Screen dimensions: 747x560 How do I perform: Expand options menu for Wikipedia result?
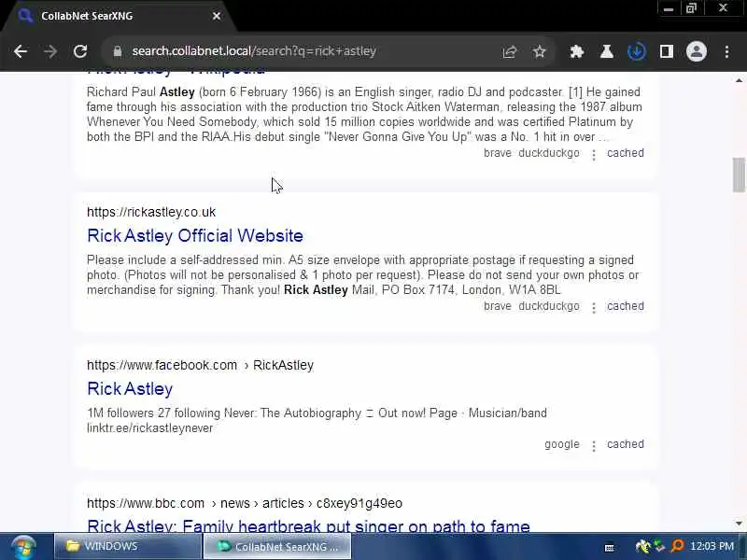coord(594,155)
